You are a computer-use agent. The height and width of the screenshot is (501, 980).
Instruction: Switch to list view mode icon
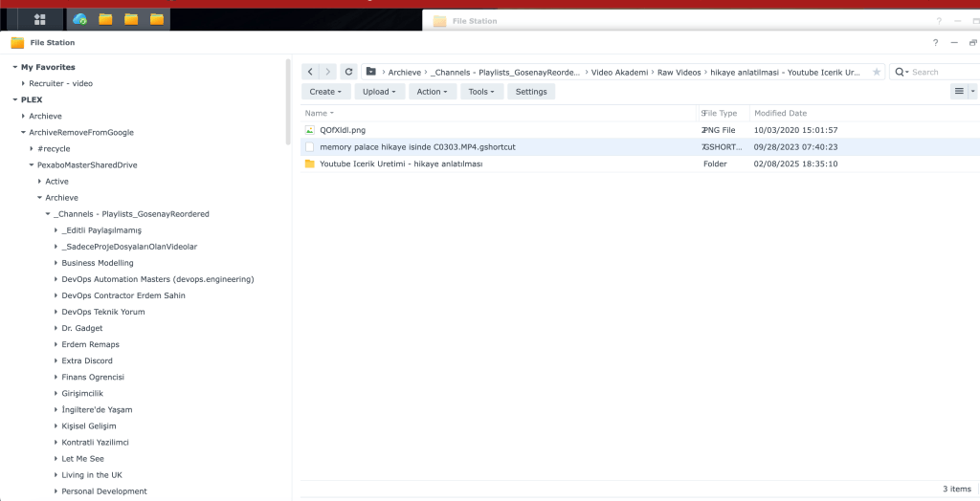point(959,91)
